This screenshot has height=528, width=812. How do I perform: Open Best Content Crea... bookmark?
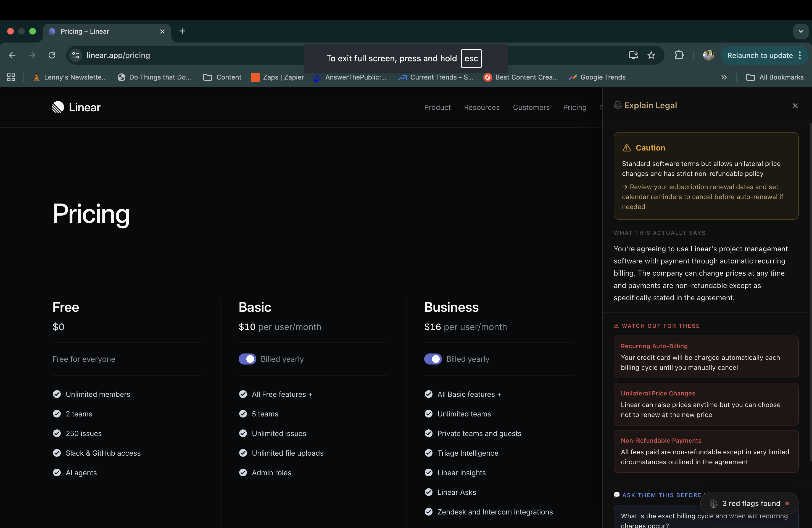[521, 77]
